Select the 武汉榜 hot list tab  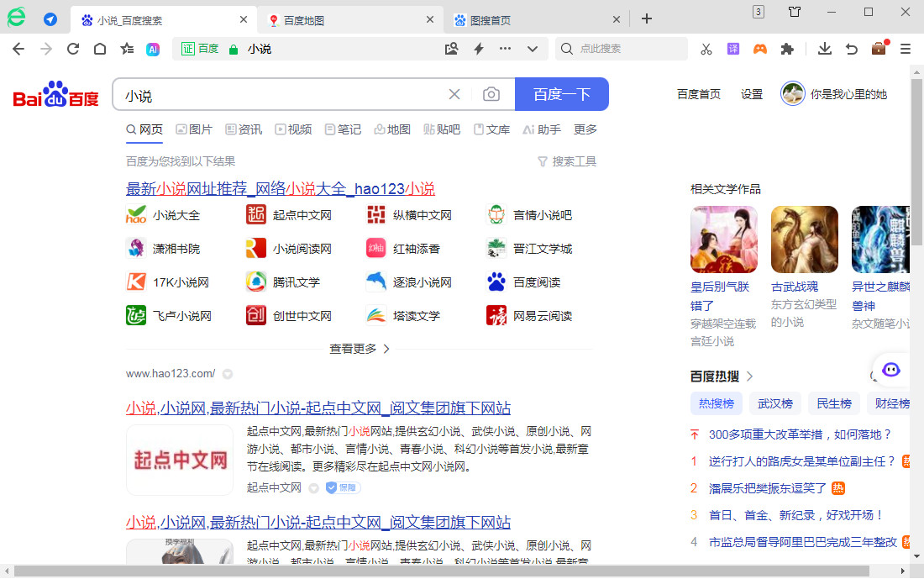(775, 404)
